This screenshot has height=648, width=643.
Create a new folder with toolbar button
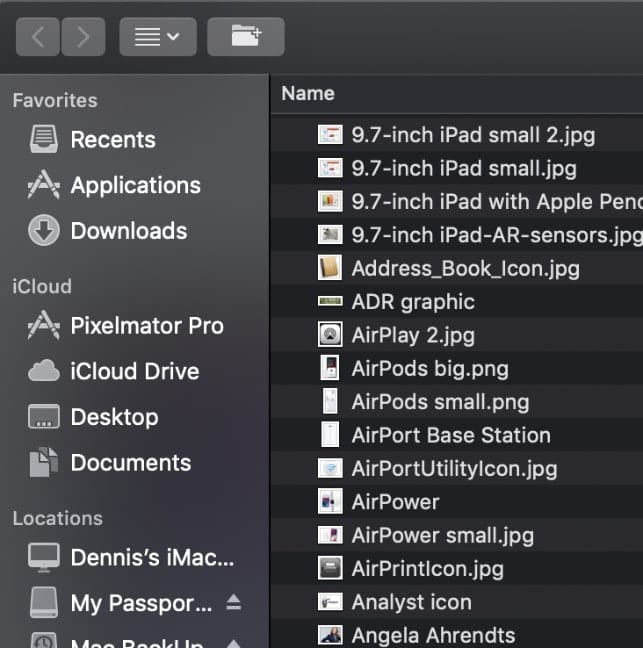pos(245,37)
